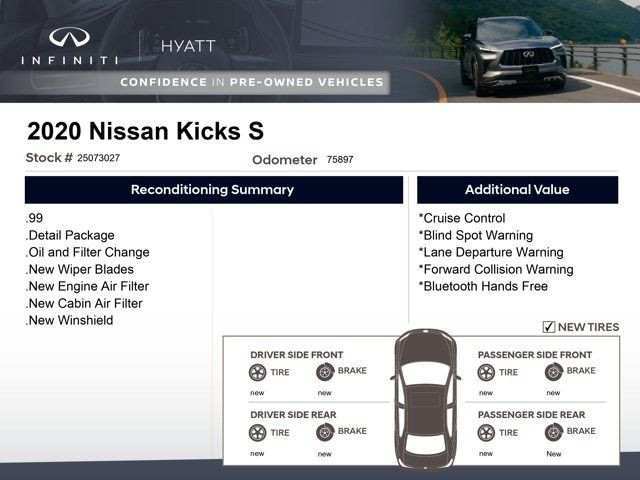Viewport: 640px width, 480px height.
Task: Click the Infiniti logo emblem
Action: tap(69, 37)
